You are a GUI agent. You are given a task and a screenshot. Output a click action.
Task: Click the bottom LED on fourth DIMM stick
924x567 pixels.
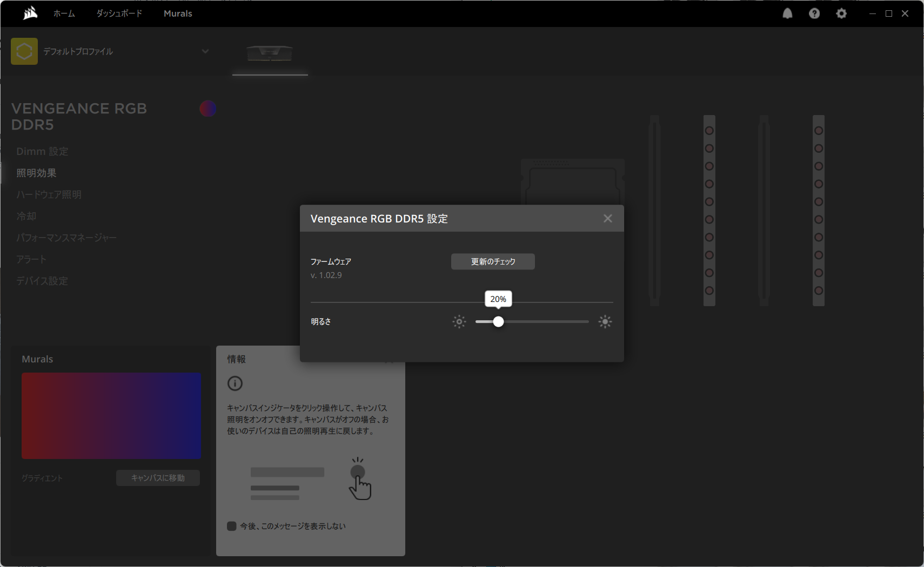click(x=819, y=291)
